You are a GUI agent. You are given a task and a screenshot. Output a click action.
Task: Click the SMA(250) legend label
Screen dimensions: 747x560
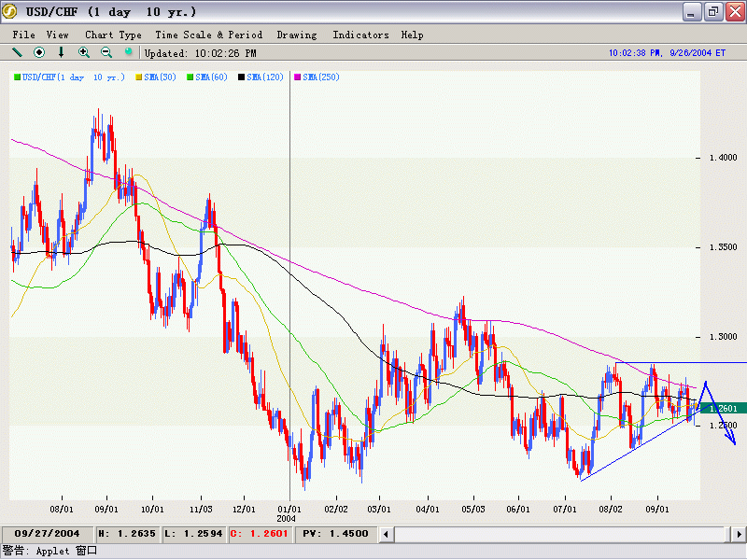(320, 77)
